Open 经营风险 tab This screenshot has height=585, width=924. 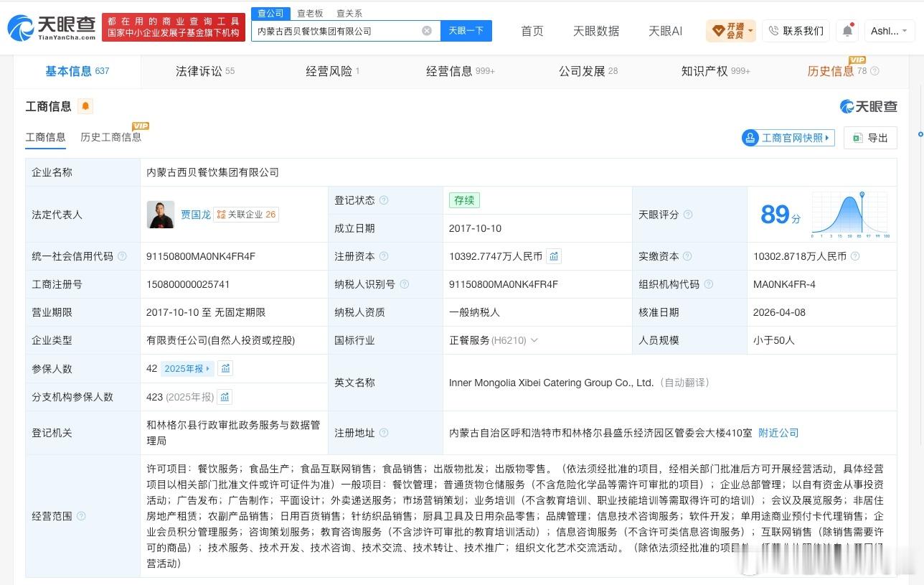click(x=332, y=71)
